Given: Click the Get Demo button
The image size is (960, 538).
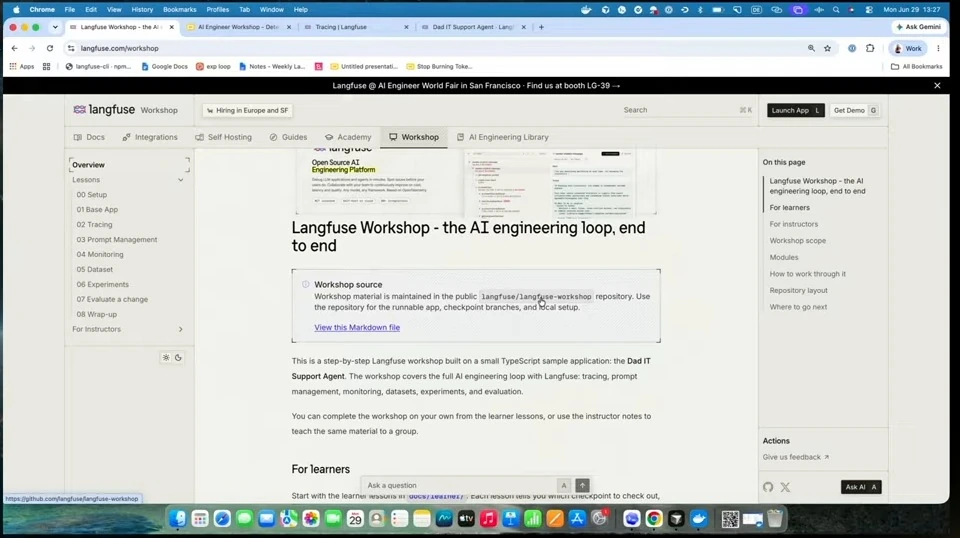Looking at the screenshot, I should click(855, 110).
